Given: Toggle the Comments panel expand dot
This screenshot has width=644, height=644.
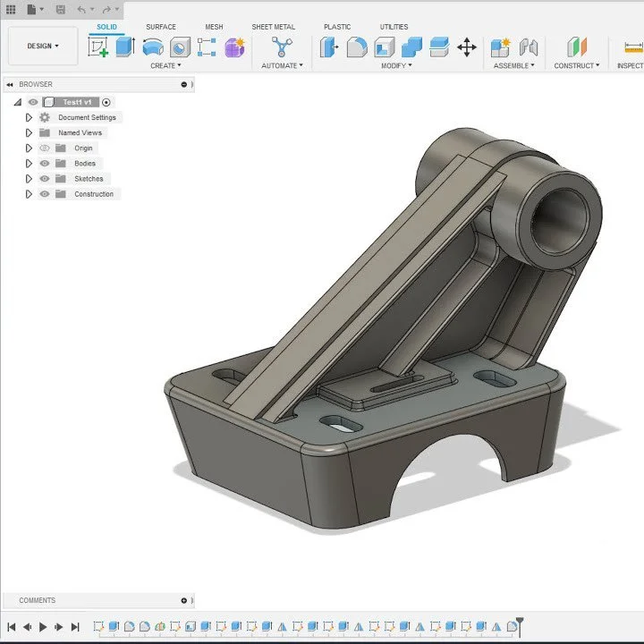Looking at the screenshot, I should point(183,600).
